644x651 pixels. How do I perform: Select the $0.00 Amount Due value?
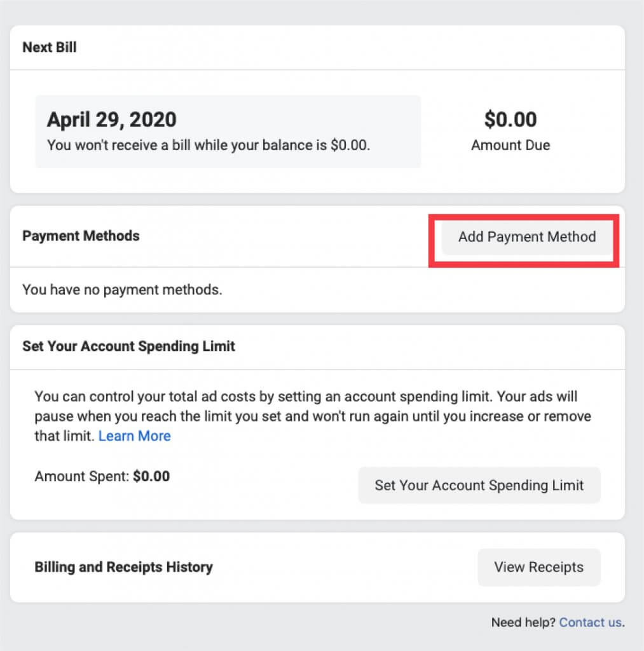(510, 120)
